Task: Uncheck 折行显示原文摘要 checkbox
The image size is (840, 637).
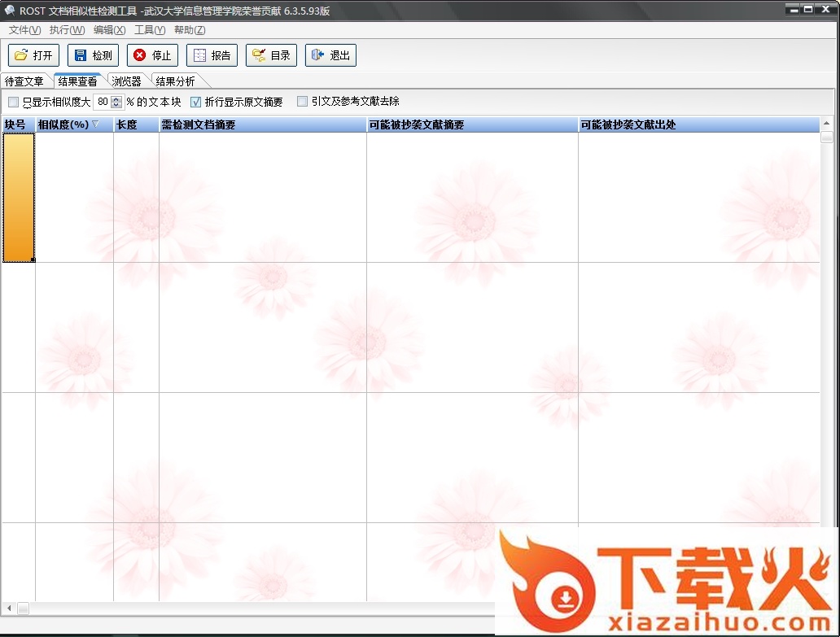Action: pyautogui.click(x=195, y=102)
